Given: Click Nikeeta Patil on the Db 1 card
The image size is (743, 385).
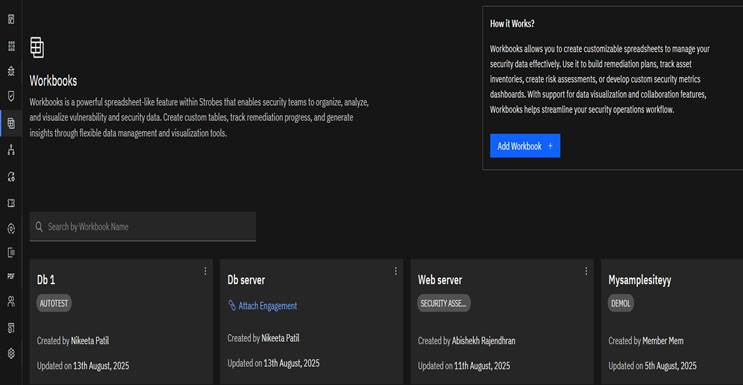Looking at the screenshot, I should 91,340.
